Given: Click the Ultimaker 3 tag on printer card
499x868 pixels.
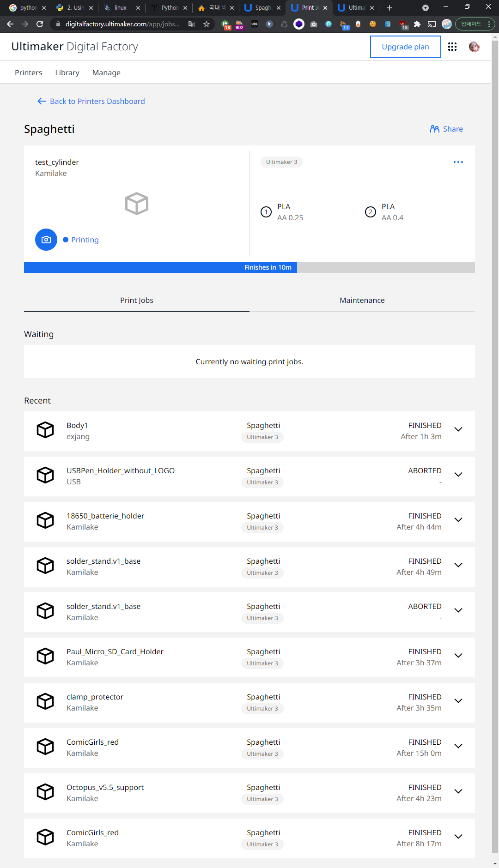Looking at the screenshot, I should [x=282, y=162].
